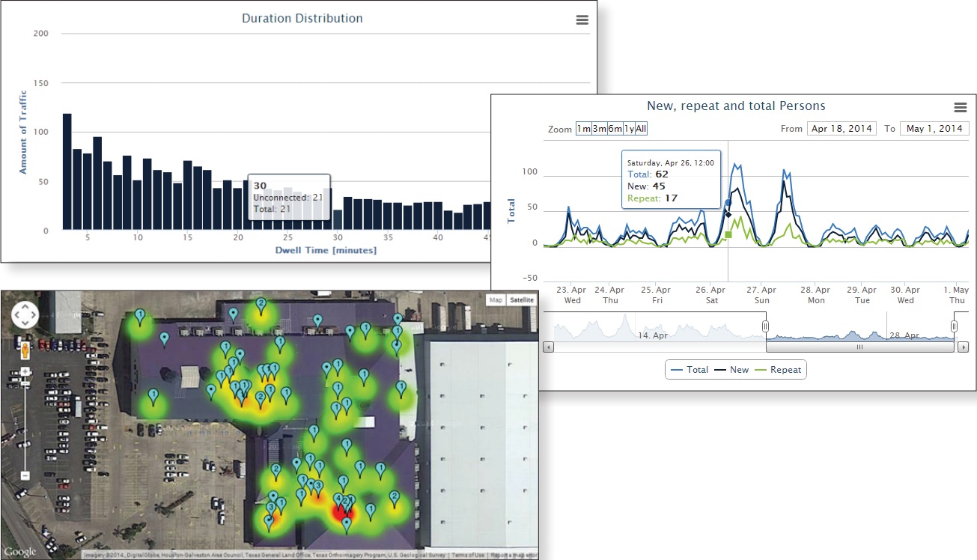Viewport: 977px width, 560px height.
Task: Select the All zoom range button
Action: point(641,129)
